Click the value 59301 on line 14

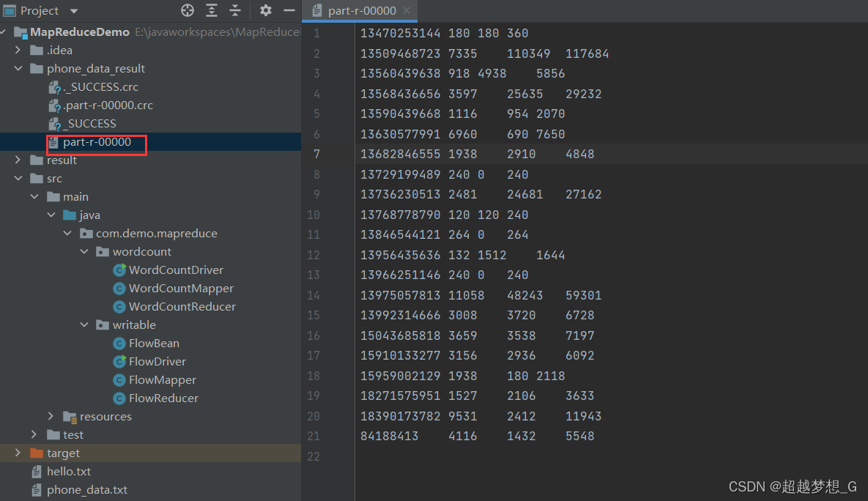[583, 295]
